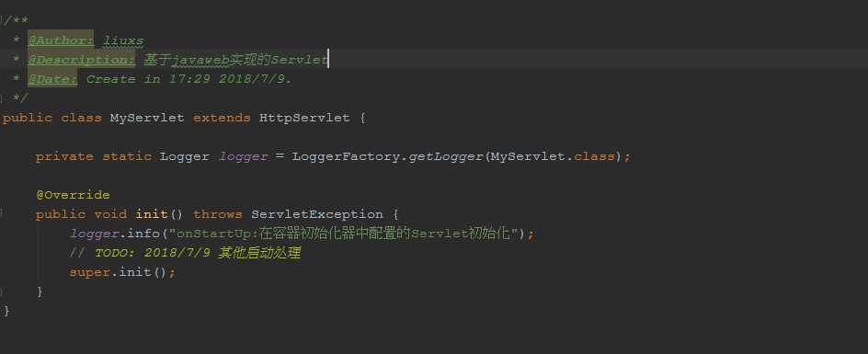The image size is (868, 354).
Task: Click the 'private static' modifiers
Action: 94,157
